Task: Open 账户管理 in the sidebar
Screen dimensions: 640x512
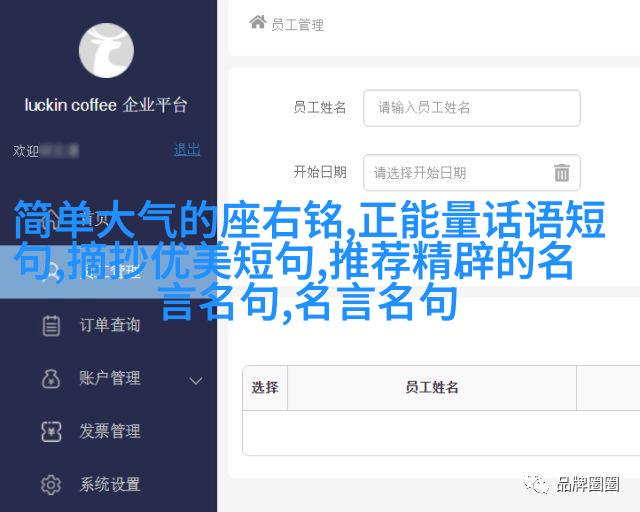Action: pyautogui.click(x=110, y=378)
